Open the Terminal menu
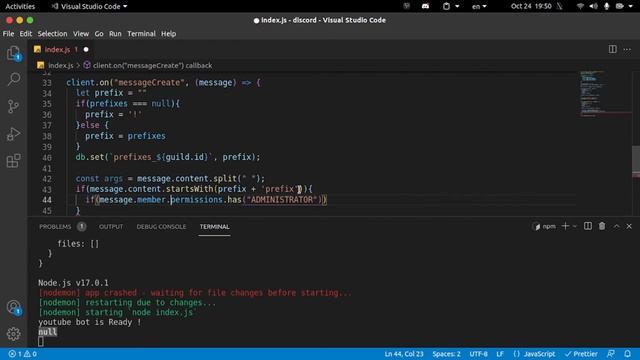640x360 pixels. pos(141,34)
